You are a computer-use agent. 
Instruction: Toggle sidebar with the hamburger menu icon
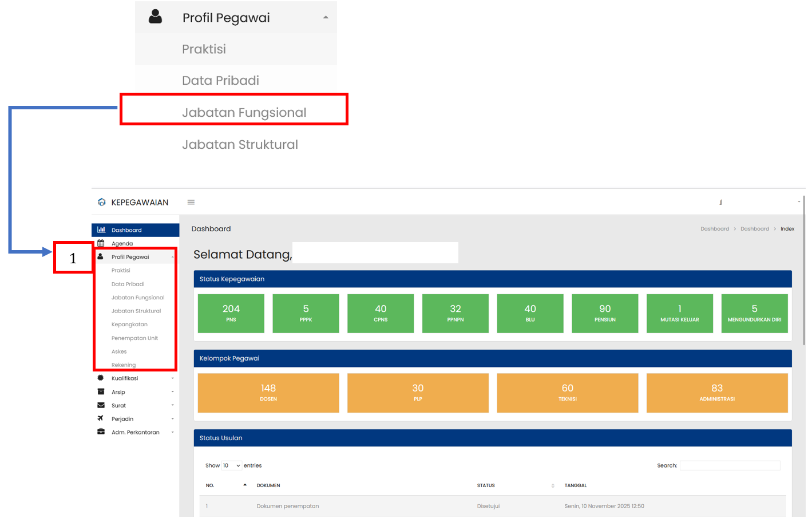click(x=191, y=203)
